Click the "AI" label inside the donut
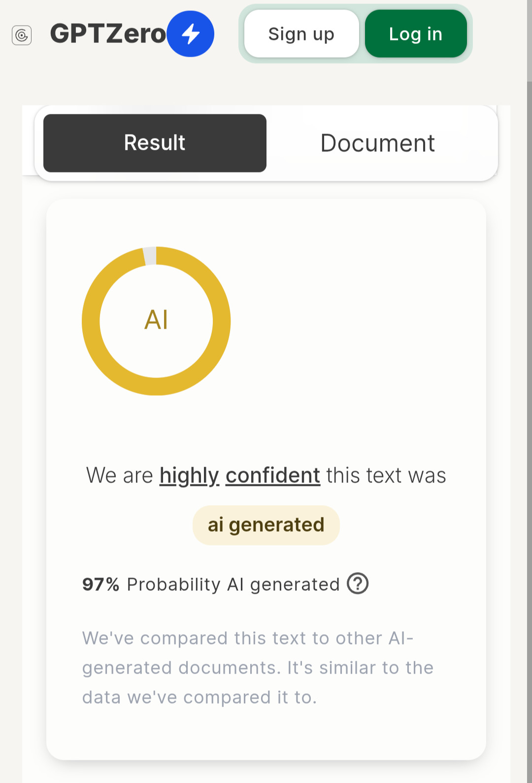 [156, 320]
